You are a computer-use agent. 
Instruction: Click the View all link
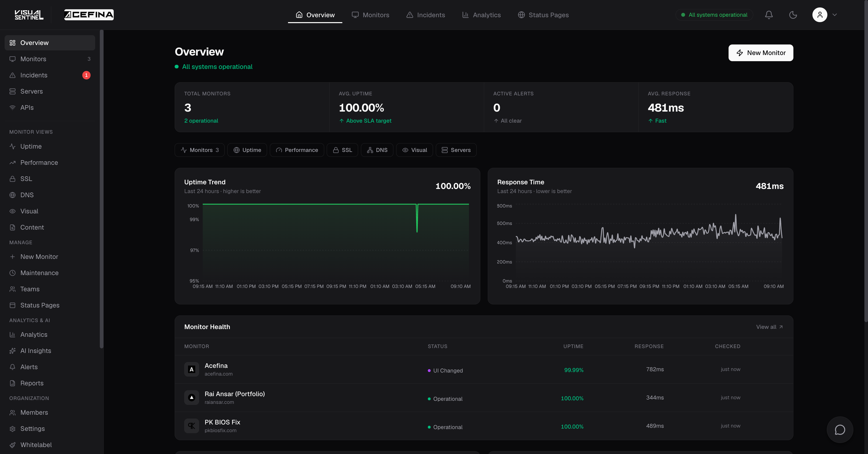click(x=769, y=327)
